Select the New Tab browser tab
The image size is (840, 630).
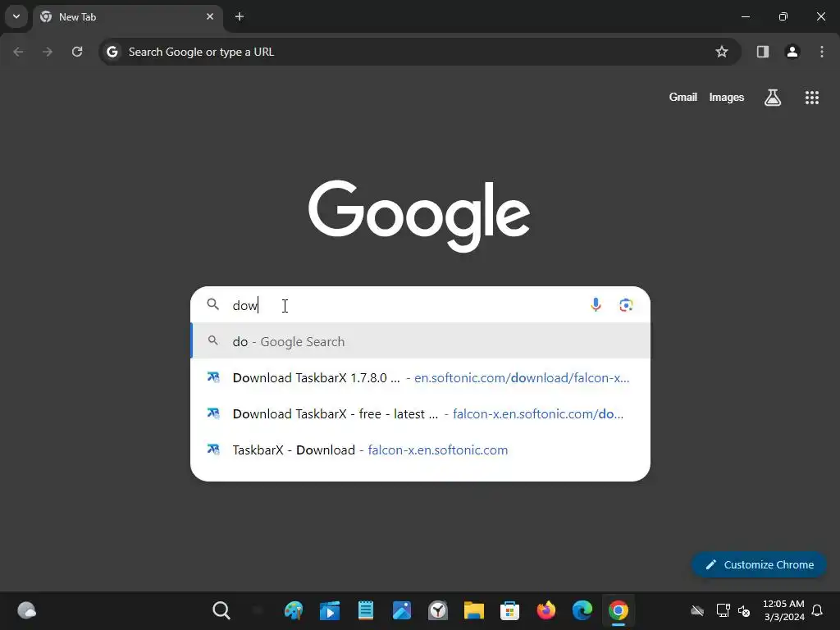point(128,16)
